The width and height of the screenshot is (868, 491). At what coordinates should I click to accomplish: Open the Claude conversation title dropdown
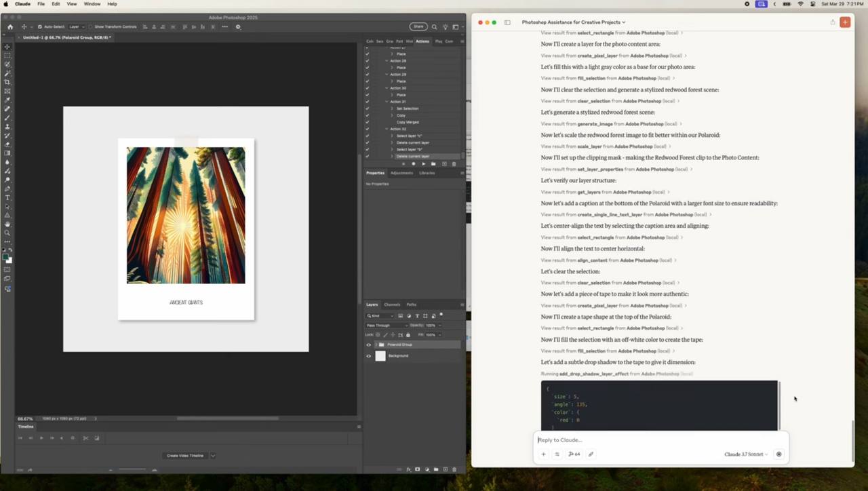point(574,22)
